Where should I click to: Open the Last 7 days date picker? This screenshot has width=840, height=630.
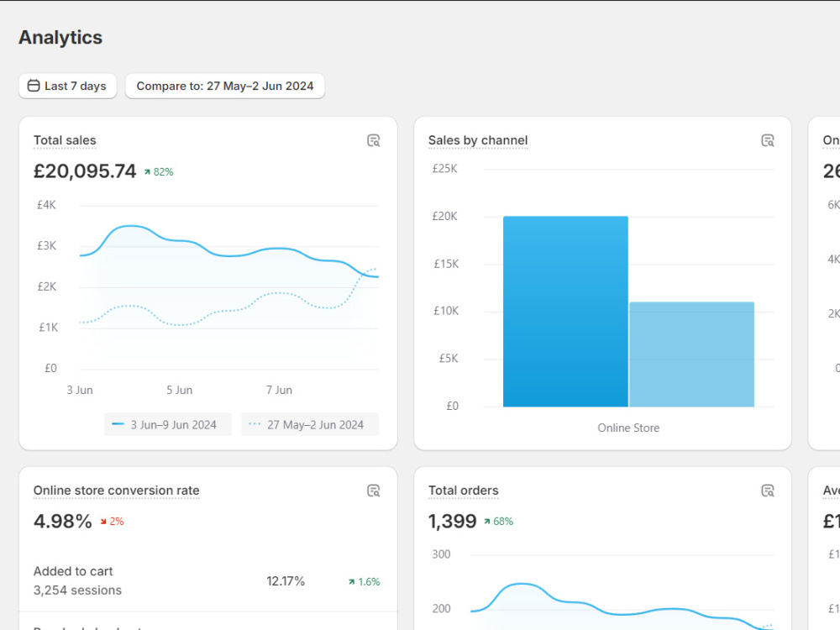pyautogui.click(x=67, y=86)
